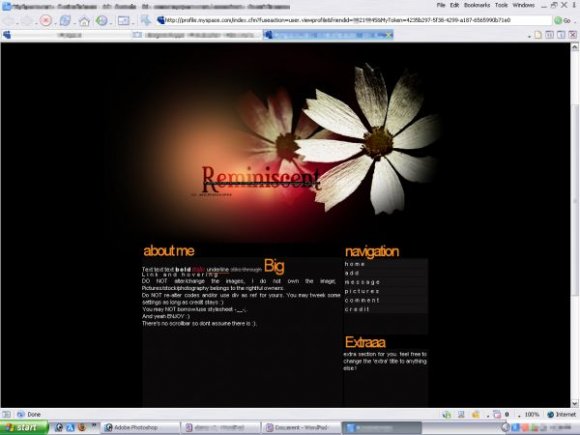Click the Internet security zone indicator
Screen dimensions: 580x435
tap(562, 415)
